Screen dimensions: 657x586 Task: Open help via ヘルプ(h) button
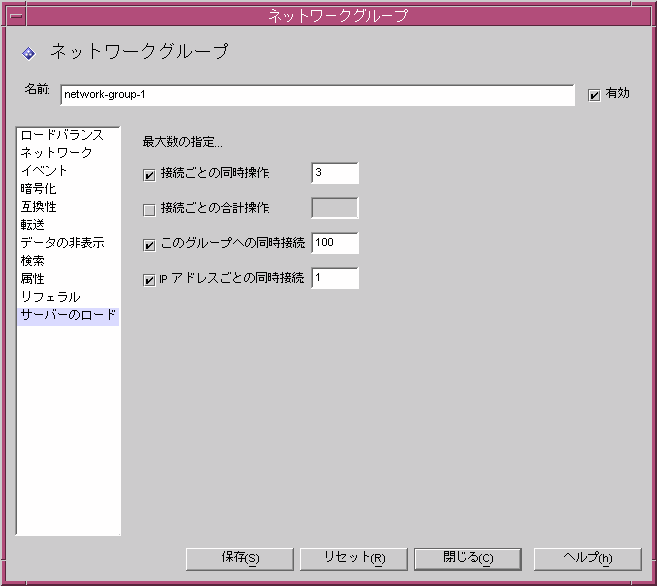pos(587,559)
